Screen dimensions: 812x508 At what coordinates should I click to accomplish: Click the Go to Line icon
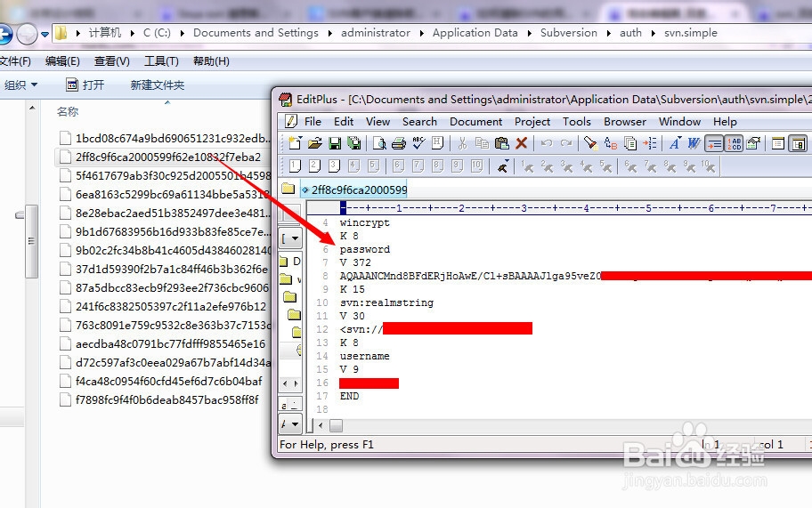point(649,142)
